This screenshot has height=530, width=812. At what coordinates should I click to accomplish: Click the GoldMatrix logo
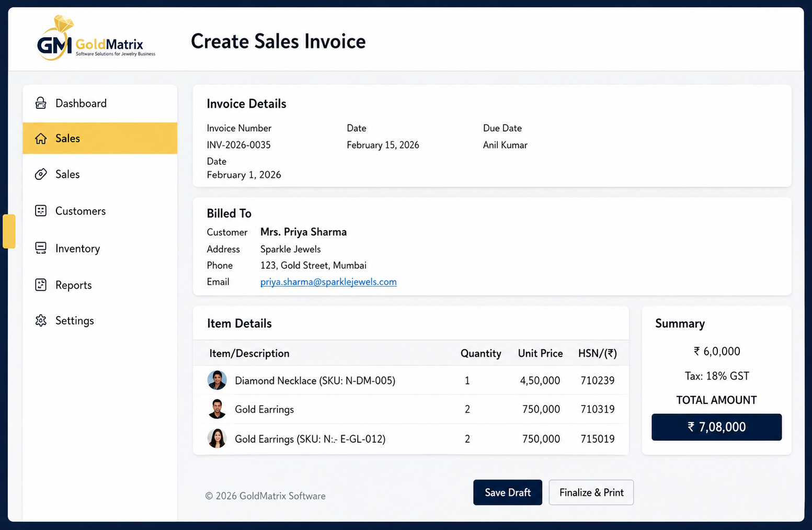(x=96, y=39)
